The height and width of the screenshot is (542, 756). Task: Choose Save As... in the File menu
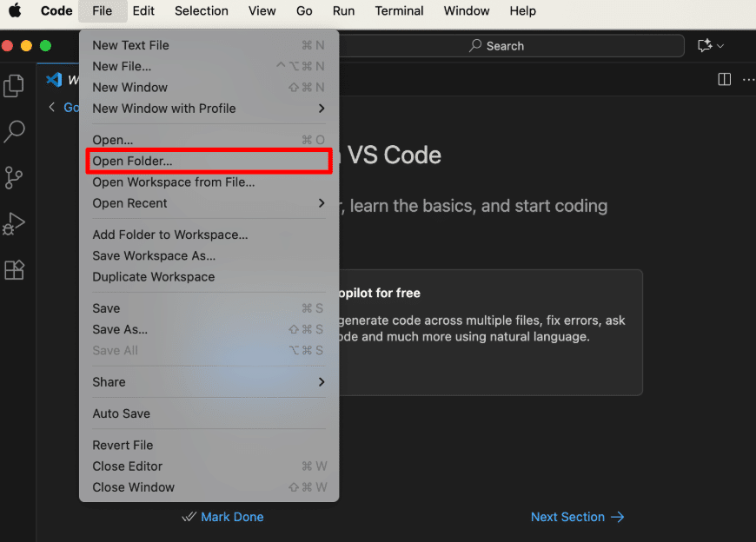(209, 330)
